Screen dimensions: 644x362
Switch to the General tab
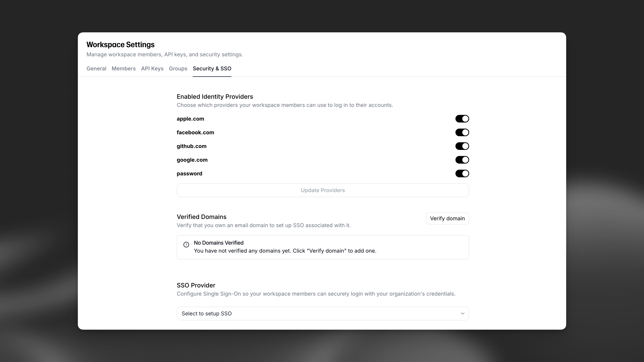point(96,68)
